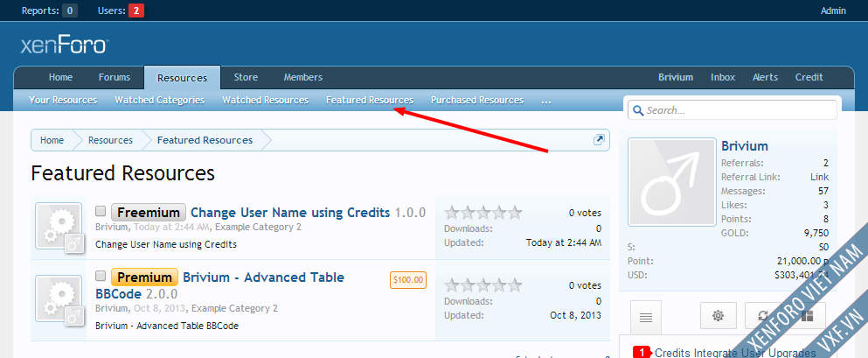Click the Messages count 57
This screenshot has height=358, width=868.
point(823,191)
